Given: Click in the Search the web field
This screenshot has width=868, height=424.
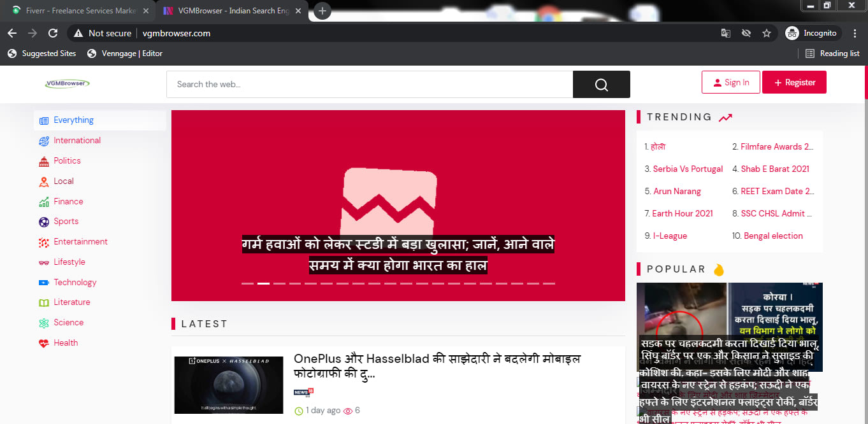Looking at the screenshot, I should tap(370, 84).
